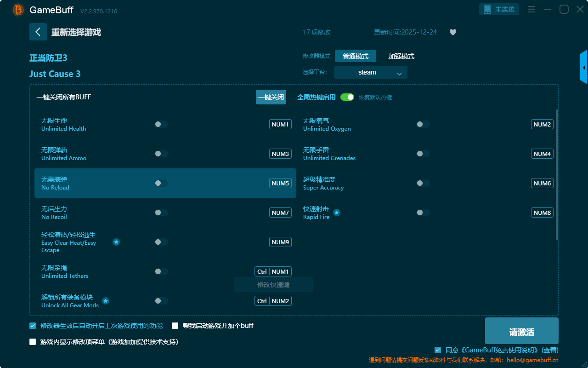This screenshot has height=368, width=588.
Task: Click the 恢复默认热键 restore link
Action: pos(375,98)
